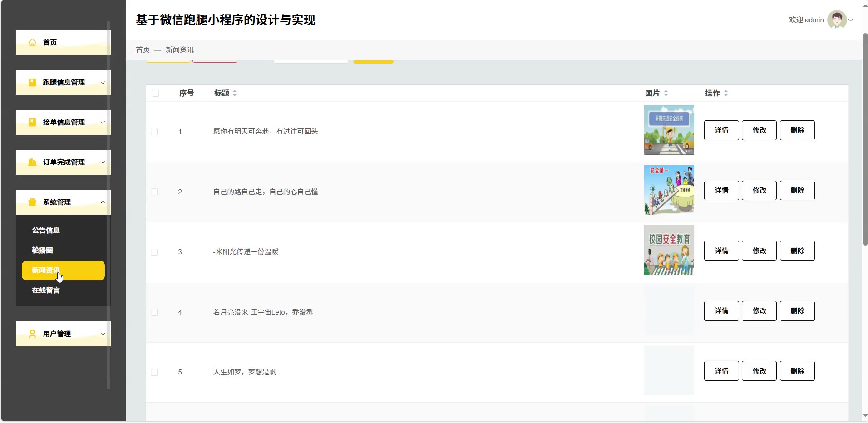Open the row 3 校园安全教育 thumbnail
The width and height of the screenshot is (868, 423).
(x=669, y=251)
